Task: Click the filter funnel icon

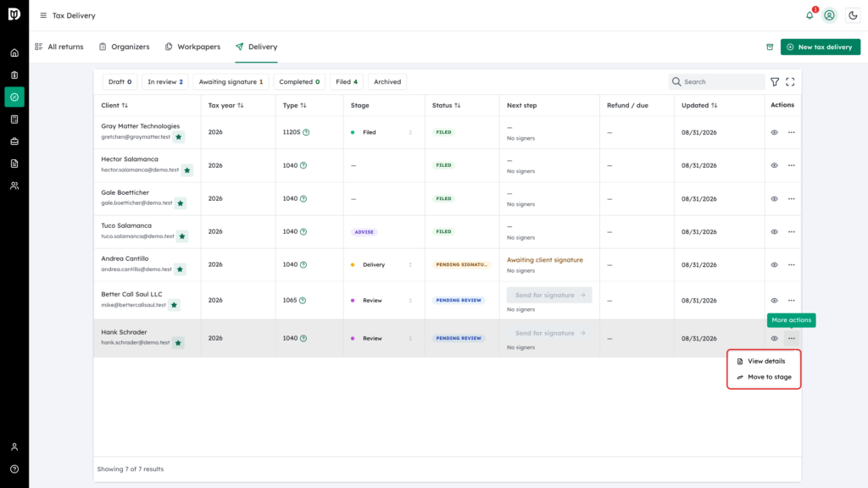Action: pyautogui.click(x=775, y=82)
